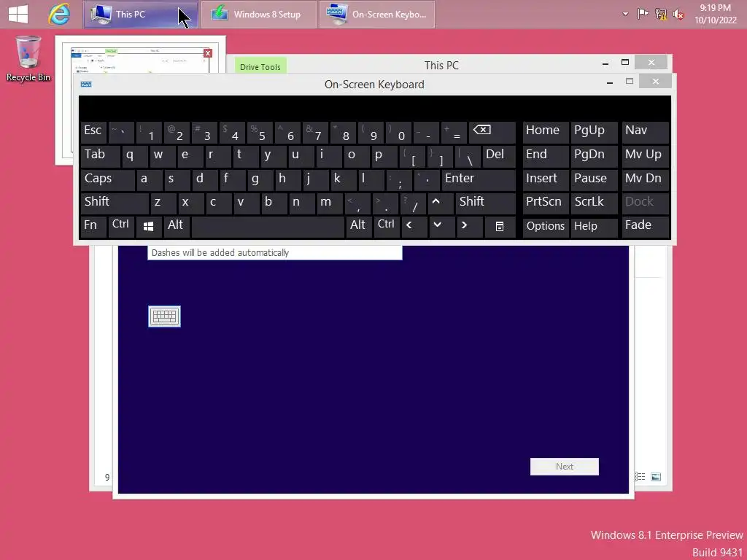
Task: Show hidden tray icons arrow
Action: pos(625,15)
